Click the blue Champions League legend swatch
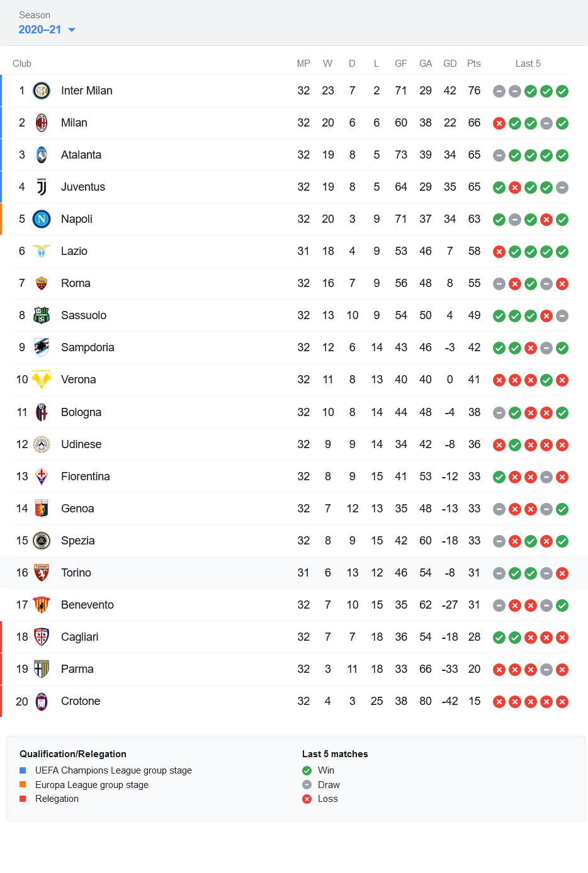Image resolution: width=588 pixels, height=873 pixels. (23, 770)
